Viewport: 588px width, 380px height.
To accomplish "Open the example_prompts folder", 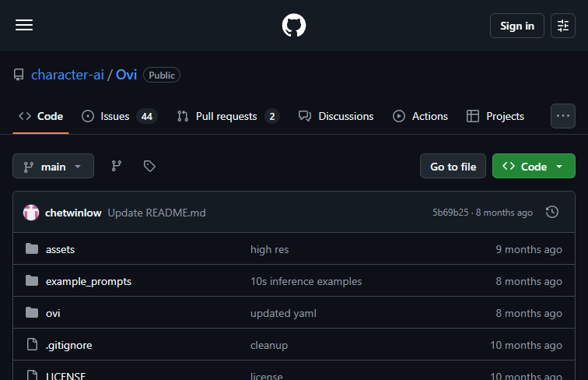I will click(89, 281).
